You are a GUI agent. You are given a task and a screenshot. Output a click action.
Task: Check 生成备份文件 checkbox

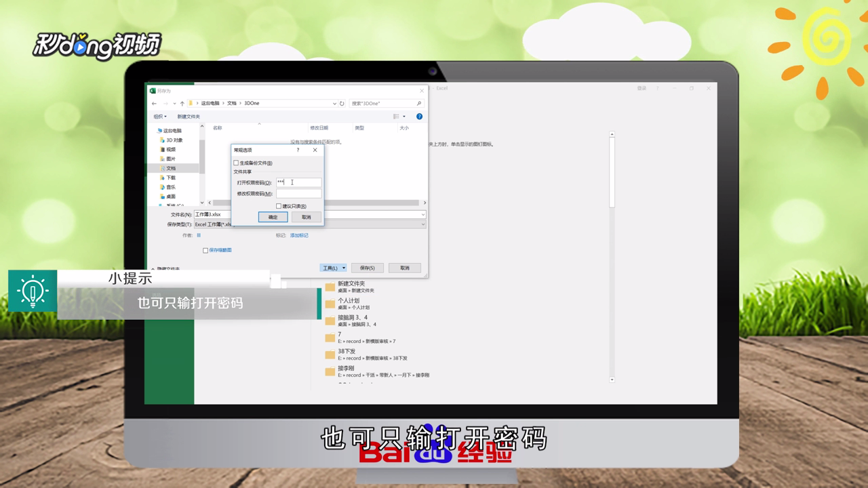point(236,163)
